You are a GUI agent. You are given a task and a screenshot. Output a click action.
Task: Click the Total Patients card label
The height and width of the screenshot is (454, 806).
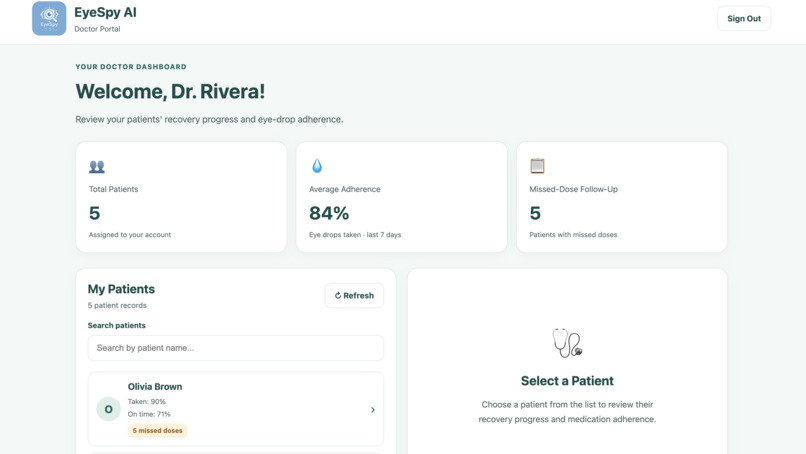pos(114,189)
